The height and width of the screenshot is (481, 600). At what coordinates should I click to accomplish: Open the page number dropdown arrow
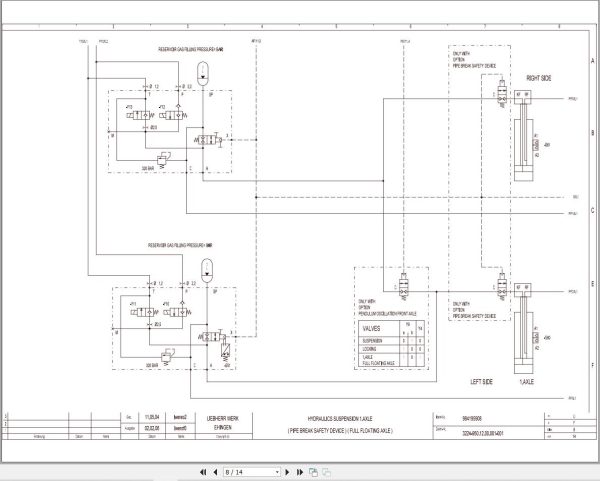pos(277,472)
